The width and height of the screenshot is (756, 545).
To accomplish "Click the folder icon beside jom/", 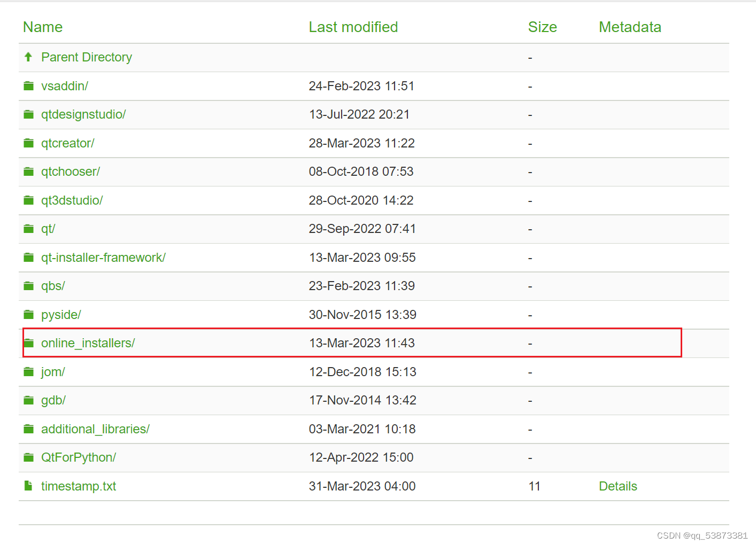I will point(29,372).
